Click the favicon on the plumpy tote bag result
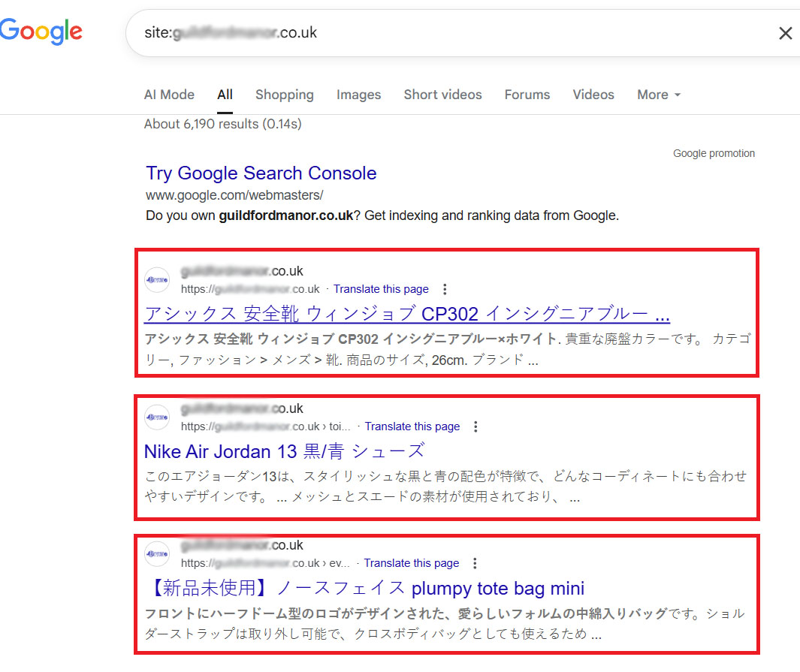The width and height of the screenshot is (800, 672). 157,553
